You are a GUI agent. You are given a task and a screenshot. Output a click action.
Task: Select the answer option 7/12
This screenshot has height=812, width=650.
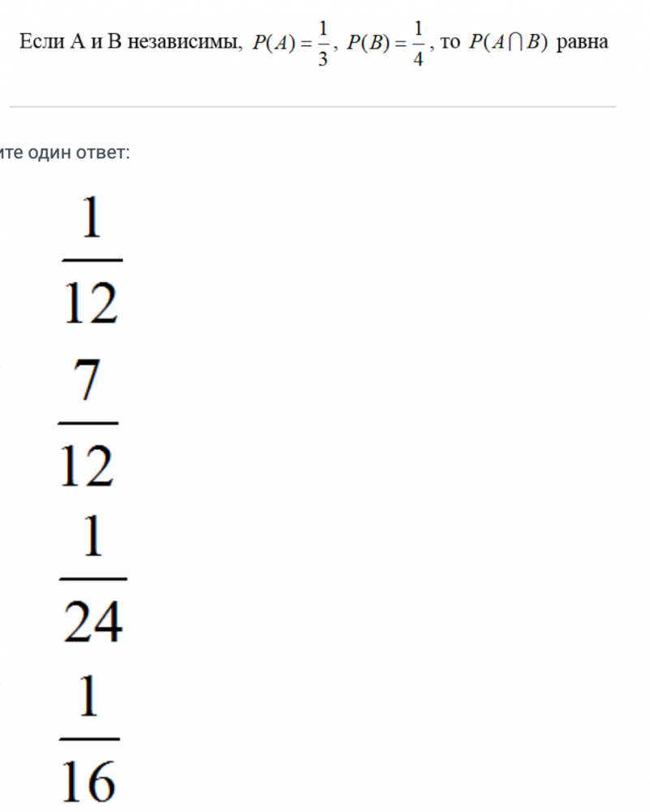coord(88,423)
